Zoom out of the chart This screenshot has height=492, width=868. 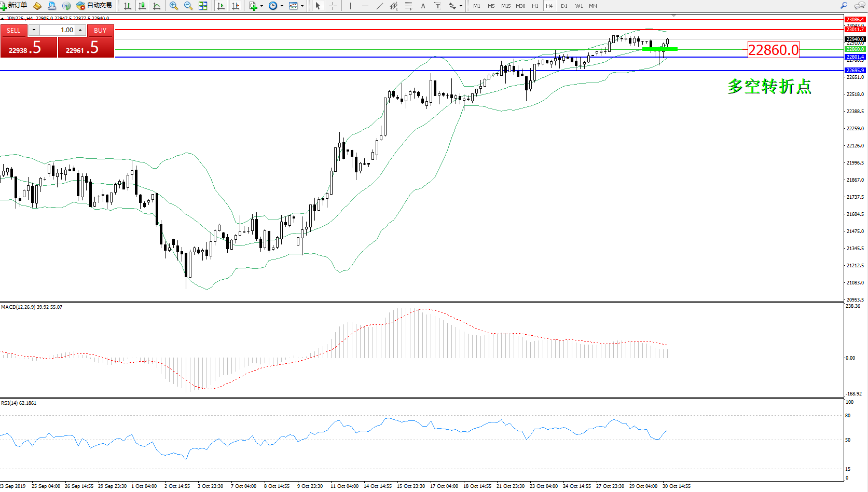[x=188, y=6]
